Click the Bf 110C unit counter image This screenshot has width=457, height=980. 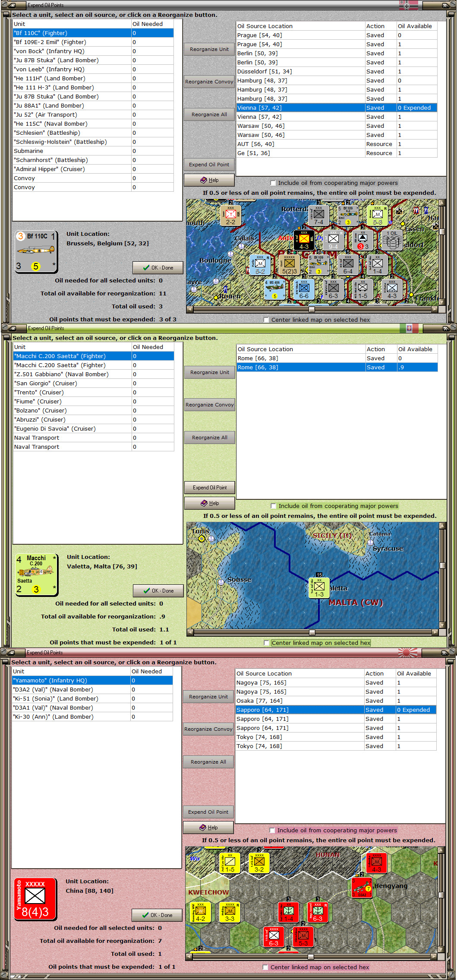36,251
